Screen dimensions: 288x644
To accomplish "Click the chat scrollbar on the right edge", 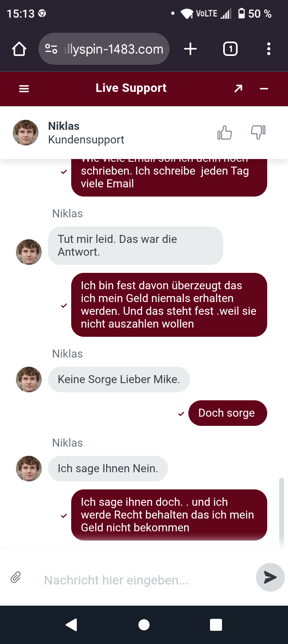I will pos(282,511).
